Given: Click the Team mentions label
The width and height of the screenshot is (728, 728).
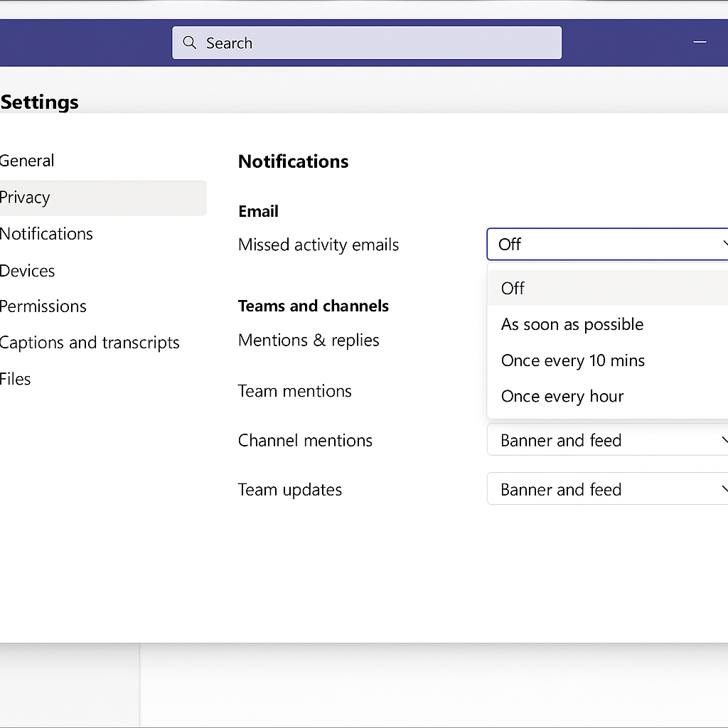Looking at the screenshot, I should (x=295, y=391).
